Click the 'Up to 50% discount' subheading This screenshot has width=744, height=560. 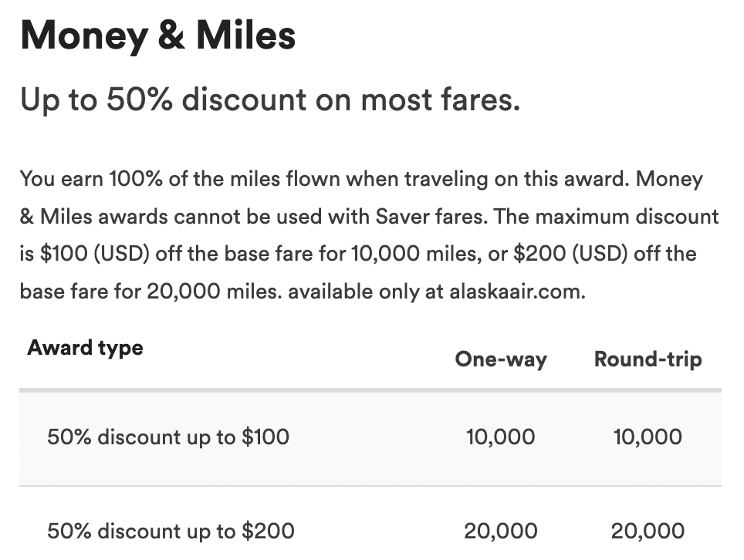pos(269,99)
